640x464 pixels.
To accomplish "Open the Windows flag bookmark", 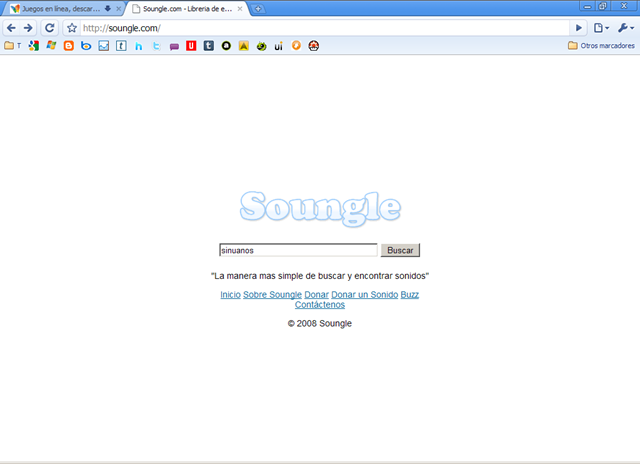I will [51, 46].
